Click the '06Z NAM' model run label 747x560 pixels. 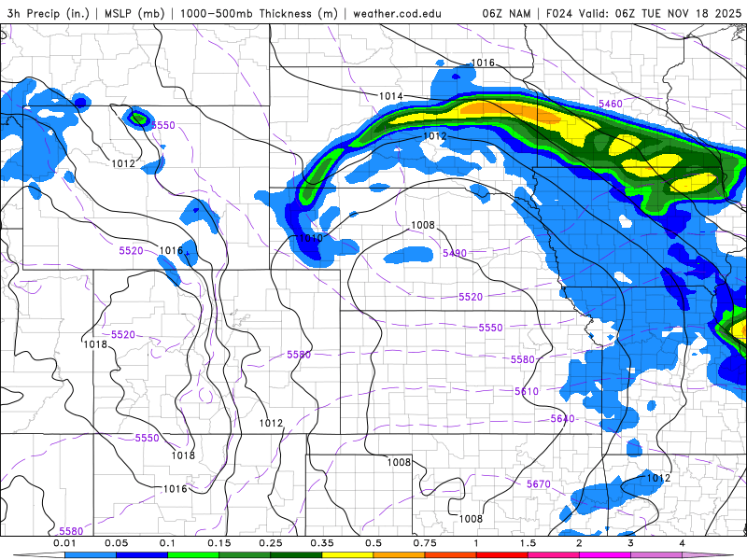click(506, 13)
